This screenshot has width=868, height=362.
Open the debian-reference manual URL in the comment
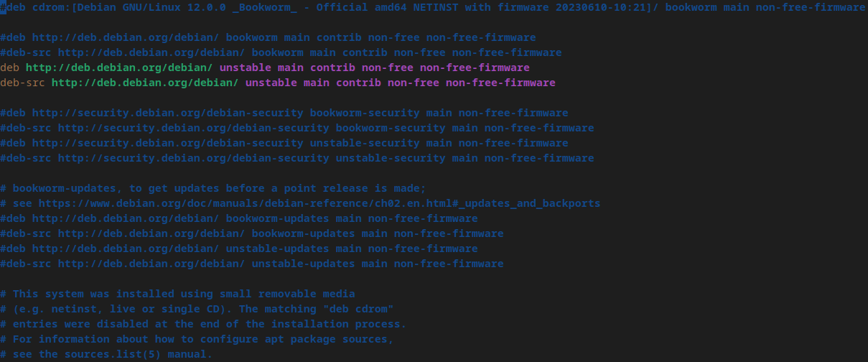[319, 203]
